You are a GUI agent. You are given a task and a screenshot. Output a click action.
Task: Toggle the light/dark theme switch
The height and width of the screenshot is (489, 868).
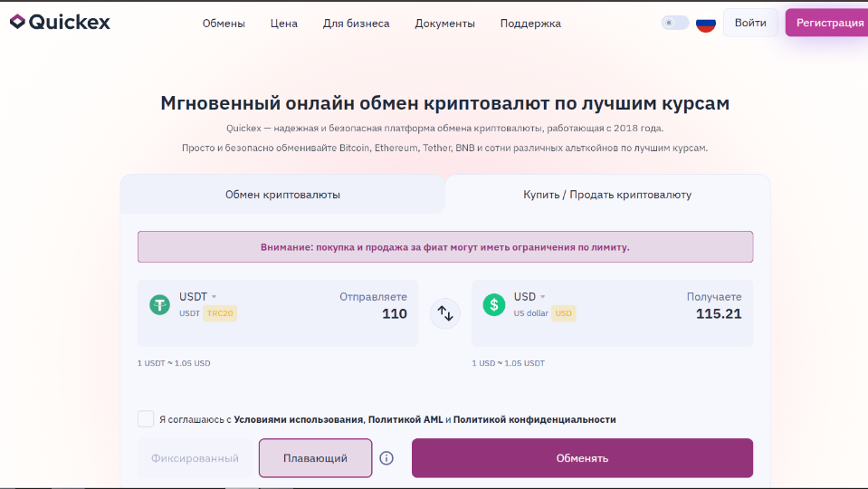click(675, 23)
